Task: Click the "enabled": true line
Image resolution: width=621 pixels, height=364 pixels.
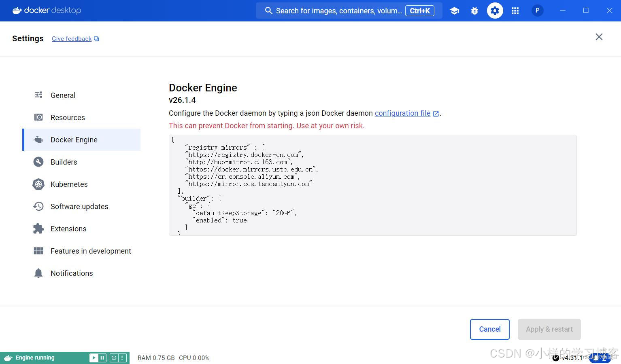Action: tap(219, 220)
